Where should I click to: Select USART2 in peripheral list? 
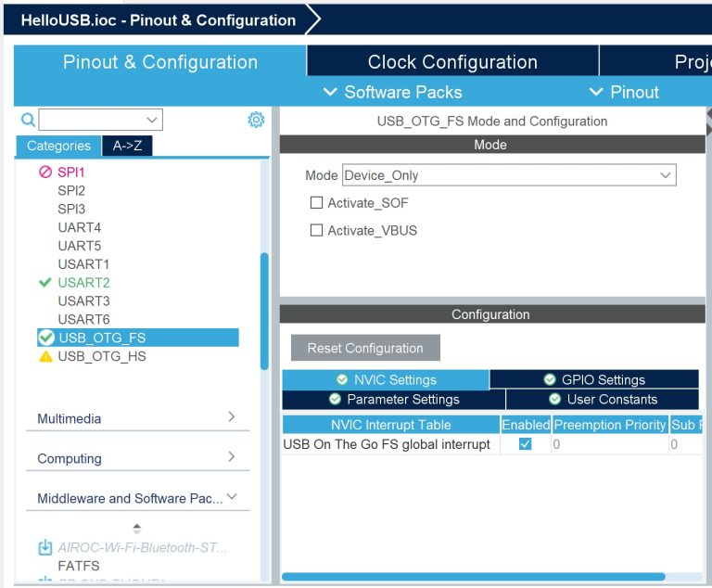(83, 283)
